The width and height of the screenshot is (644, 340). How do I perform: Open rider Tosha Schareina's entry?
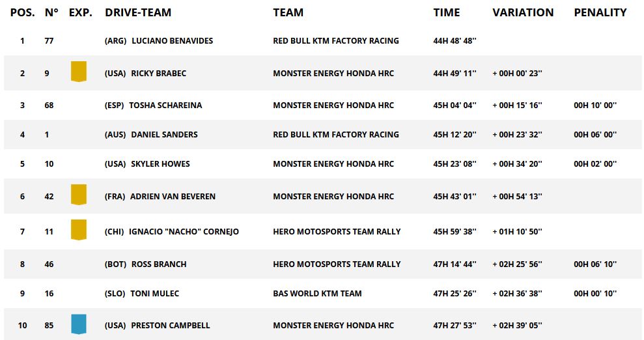click(x=165, y=106)
